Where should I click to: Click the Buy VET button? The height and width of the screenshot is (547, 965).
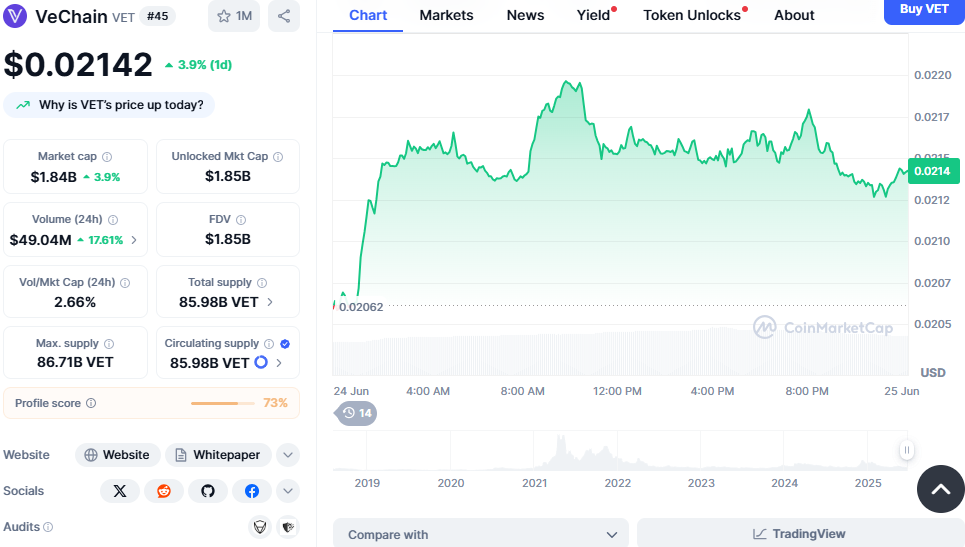[x=923, y=9]
